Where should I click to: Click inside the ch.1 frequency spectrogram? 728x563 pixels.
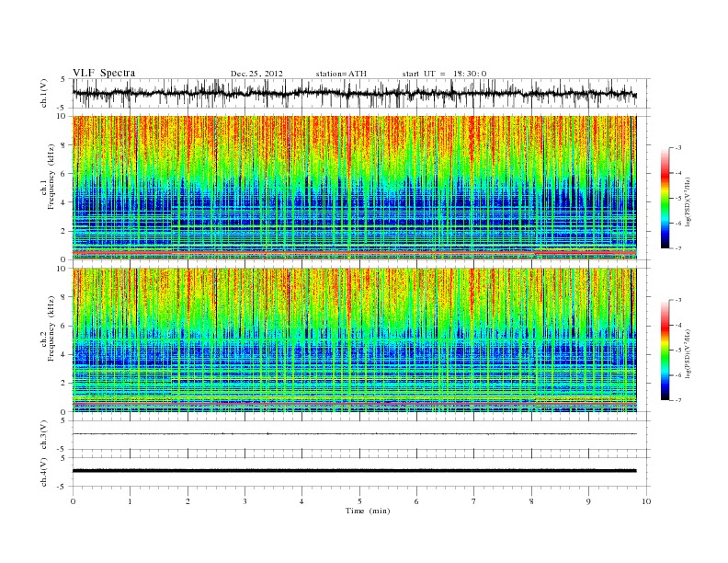click(355, 188)
